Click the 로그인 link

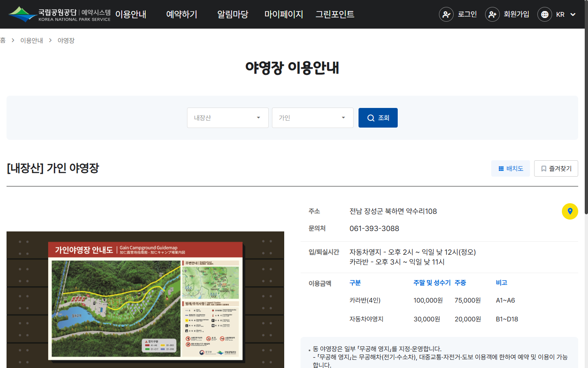(x=467, y=14)
